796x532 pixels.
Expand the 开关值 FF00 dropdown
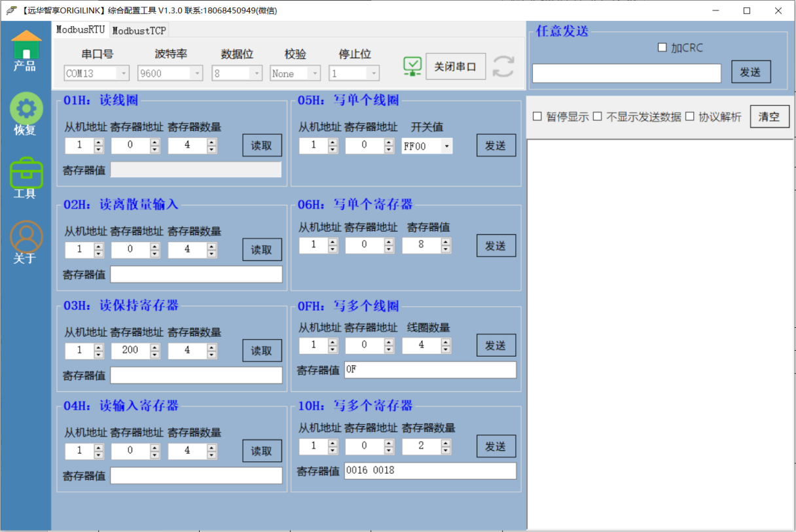(447, 147)
